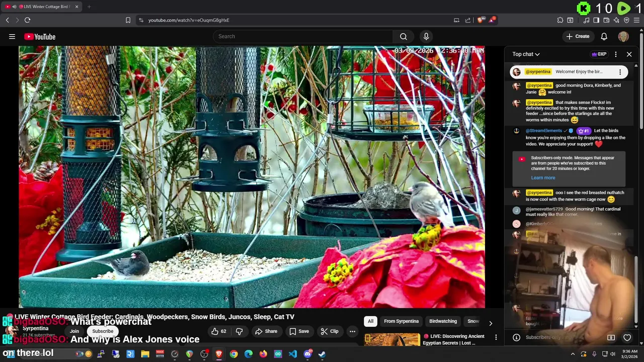Bookmark this page with the bookmark icon
Viewport: 644px width, 362px height.
click(x=128, y=20)
